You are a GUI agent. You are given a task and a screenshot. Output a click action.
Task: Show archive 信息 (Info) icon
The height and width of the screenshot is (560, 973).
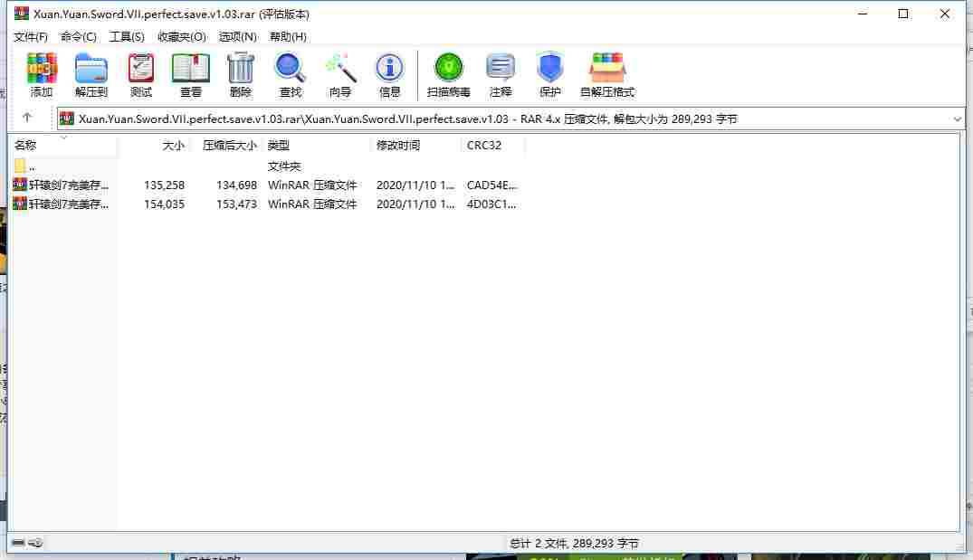click(x=389, y=74)
